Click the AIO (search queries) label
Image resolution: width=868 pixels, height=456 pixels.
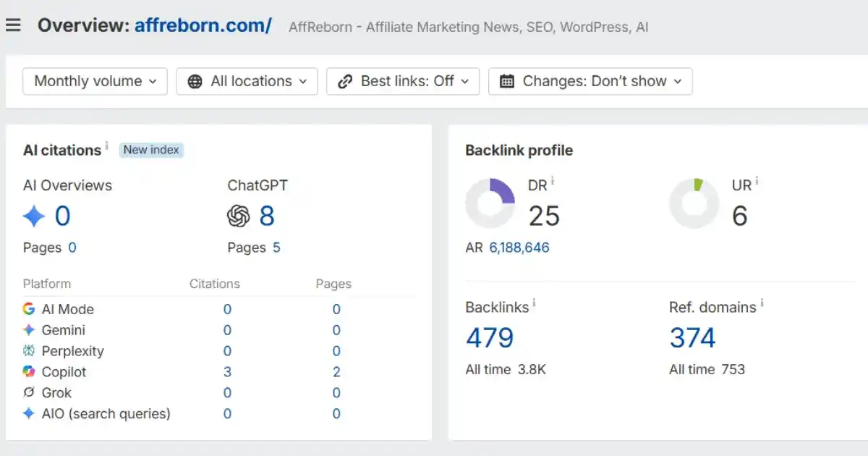click(x=106, y=414)
